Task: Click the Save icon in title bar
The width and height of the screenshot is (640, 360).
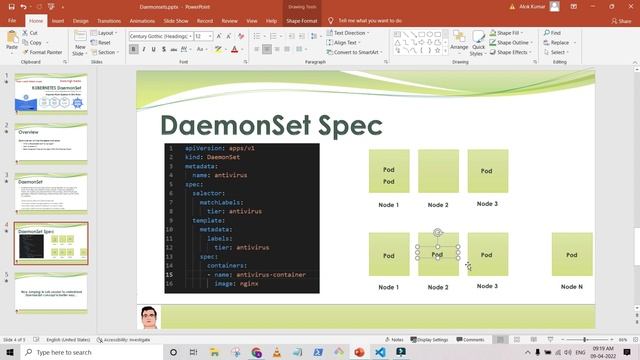Action: pos(11,7)
